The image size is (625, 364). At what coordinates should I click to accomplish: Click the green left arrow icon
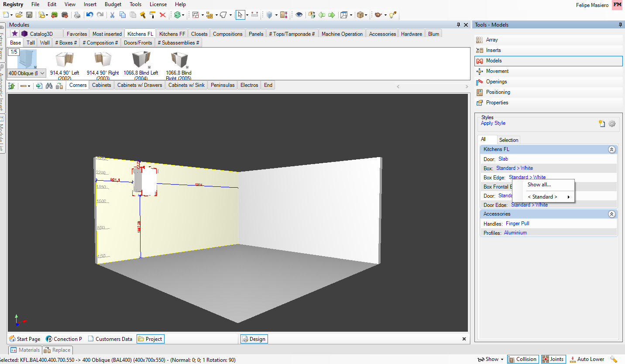(x=322, y=15)
